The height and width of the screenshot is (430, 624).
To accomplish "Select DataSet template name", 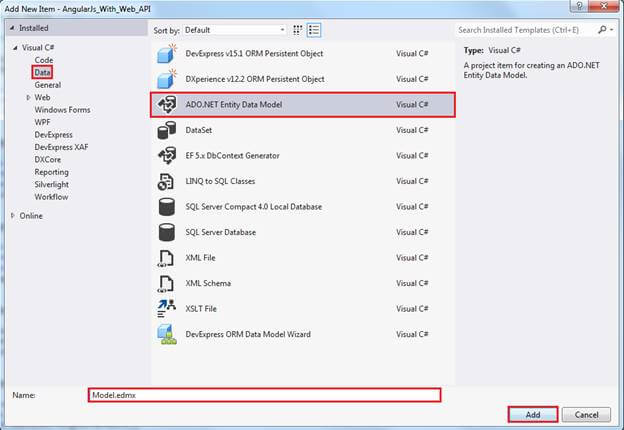I will pos(199,130).
